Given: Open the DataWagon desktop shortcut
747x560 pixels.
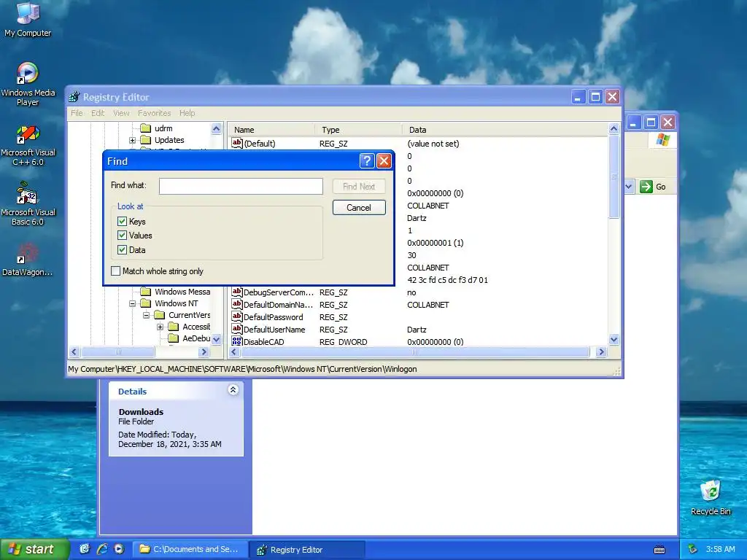Looking at the screenshot, I should [28, 260].
